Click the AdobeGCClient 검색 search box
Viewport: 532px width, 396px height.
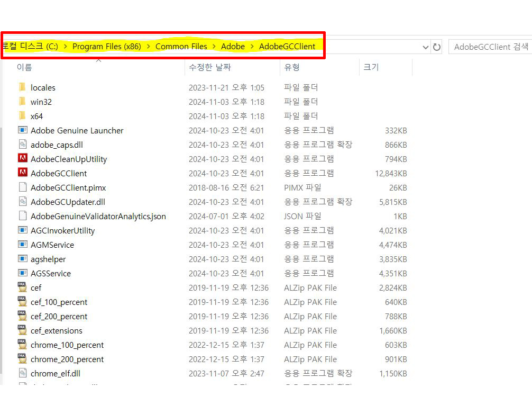click(490, 47)
